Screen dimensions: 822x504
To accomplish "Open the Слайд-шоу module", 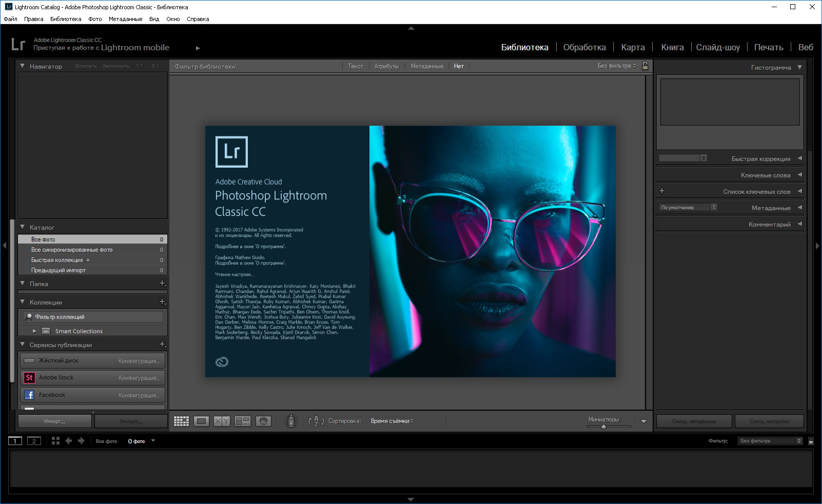I will click(x=718, y=47).
